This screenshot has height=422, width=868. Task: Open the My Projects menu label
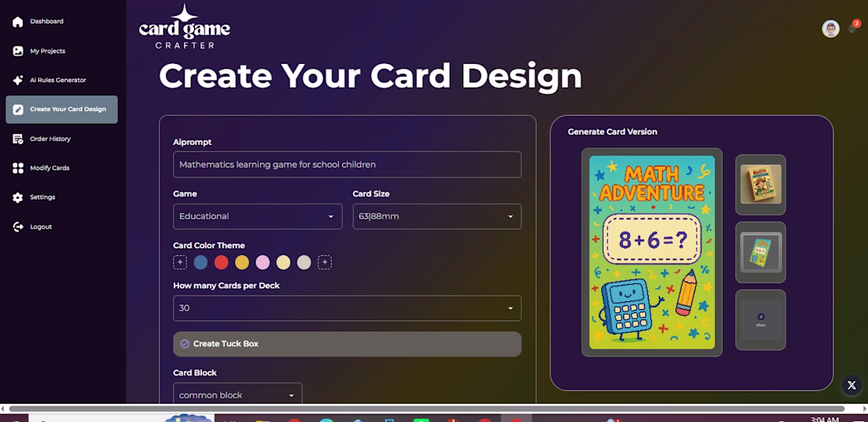point(47,51)
